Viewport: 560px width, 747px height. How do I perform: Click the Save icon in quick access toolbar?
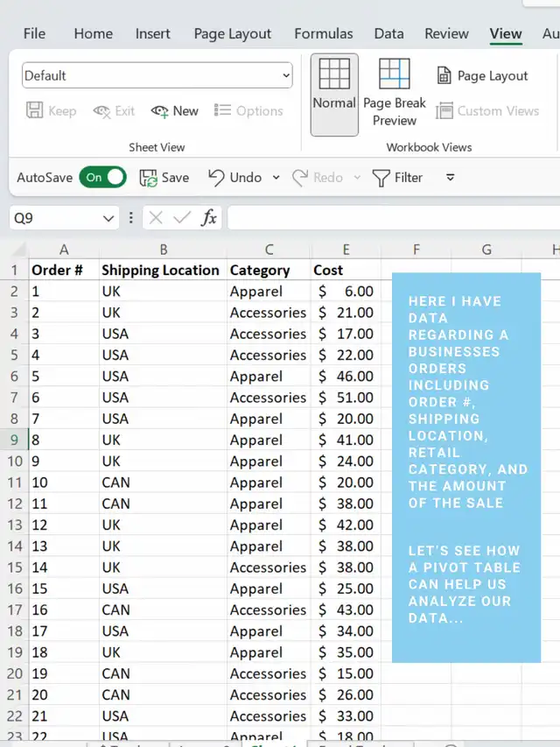[149, 178]
